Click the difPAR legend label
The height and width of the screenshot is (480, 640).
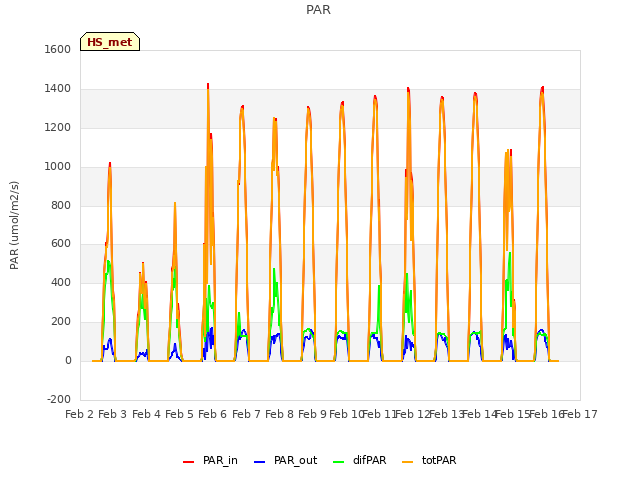click(369, 461)
